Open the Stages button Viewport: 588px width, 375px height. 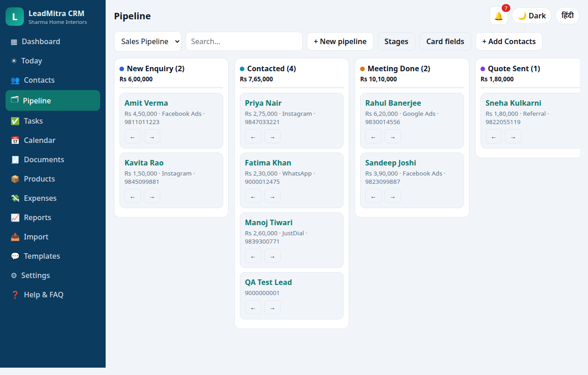coord(396,41)
